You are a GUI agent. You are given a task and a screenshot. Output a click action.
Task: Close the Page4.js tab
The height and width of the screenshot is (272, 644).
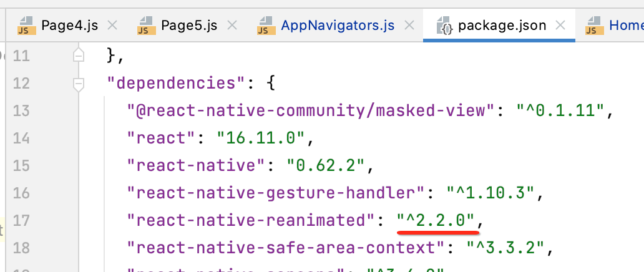(112, 26)
